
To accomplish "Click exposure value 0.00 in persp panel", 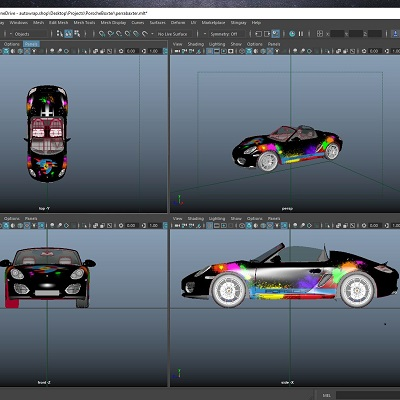I will click(x=374, y=51).
